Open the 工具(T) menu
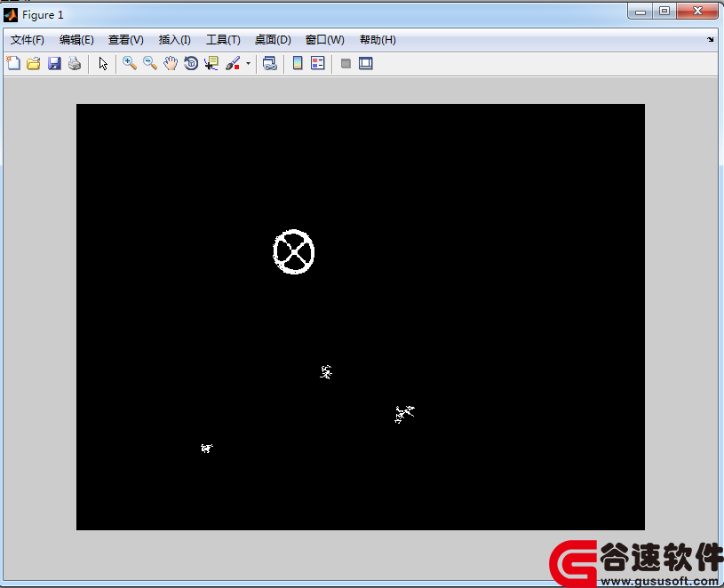Image resolution: width=724 pixels, height=588 pixels. (223, 40)
